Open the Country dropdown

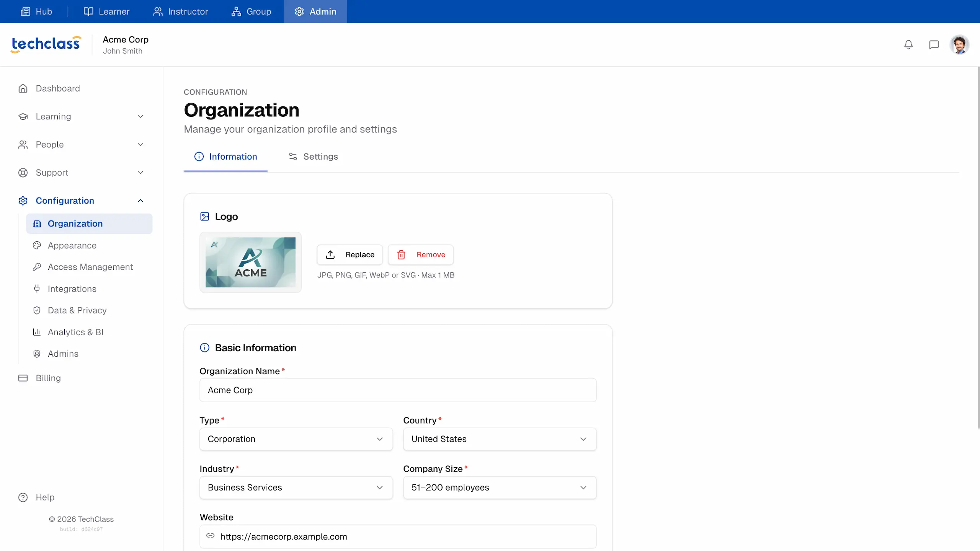pos(499,439)
